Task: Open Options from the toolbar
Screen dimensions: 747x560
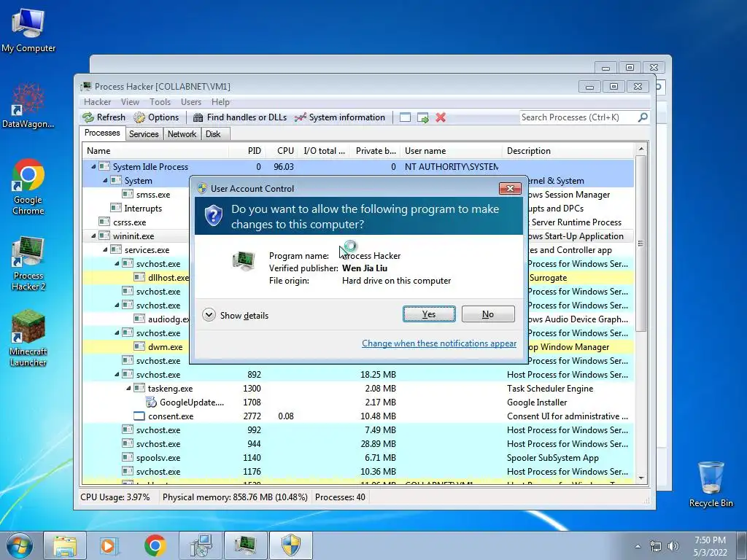Action: [156, 117]
